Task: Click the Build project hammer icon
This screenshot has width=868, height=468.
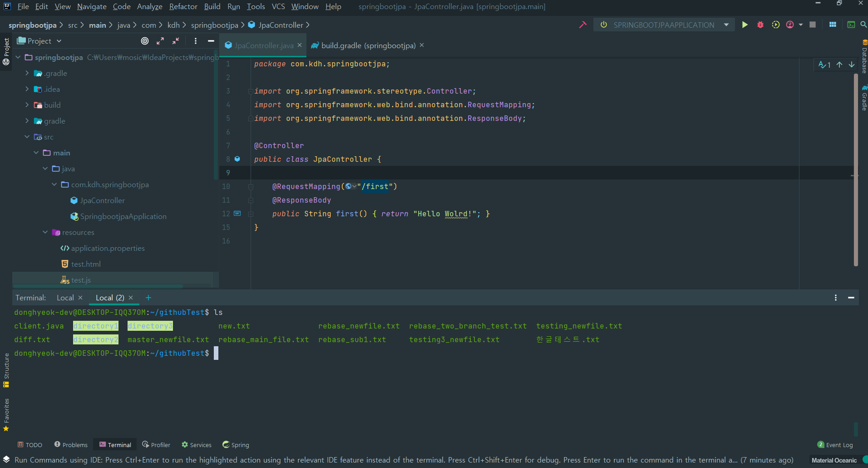Action: pyautogui.click(x=583, y=25)
